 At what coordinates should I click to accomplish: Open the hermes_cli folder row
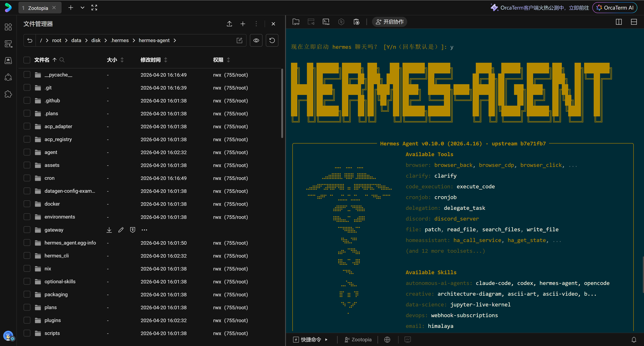coord(150,256)
